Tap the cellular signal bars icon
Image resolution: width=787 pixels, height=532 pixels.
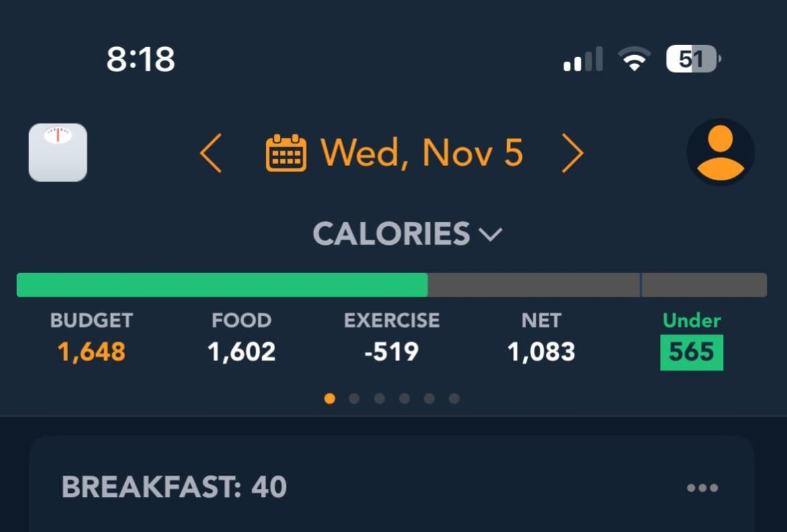coord(582,59)
